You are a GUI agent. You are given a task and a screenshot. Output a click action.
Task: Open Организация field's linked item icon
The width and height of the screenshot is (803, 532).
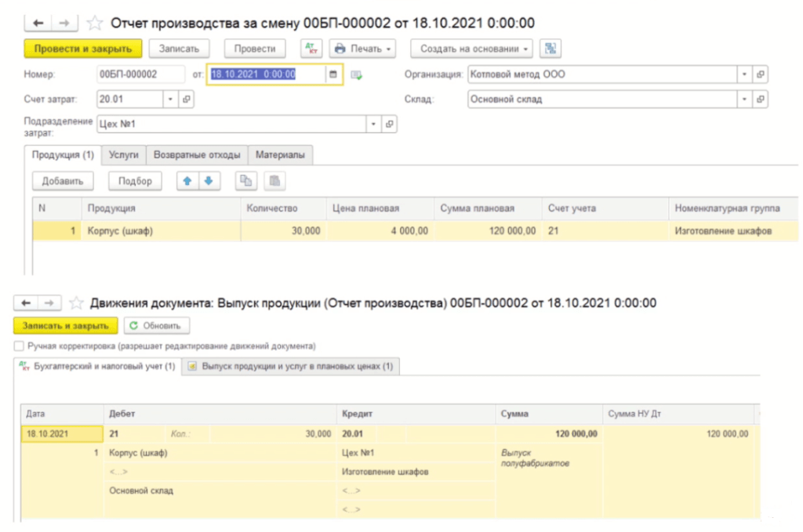click(x=760, y=75)
